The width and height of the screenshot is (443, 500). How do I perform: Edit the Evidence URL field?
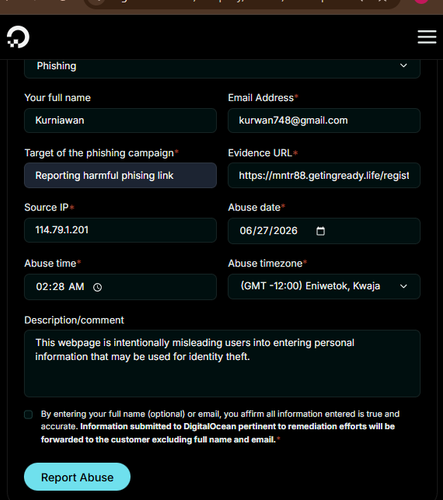324,175
